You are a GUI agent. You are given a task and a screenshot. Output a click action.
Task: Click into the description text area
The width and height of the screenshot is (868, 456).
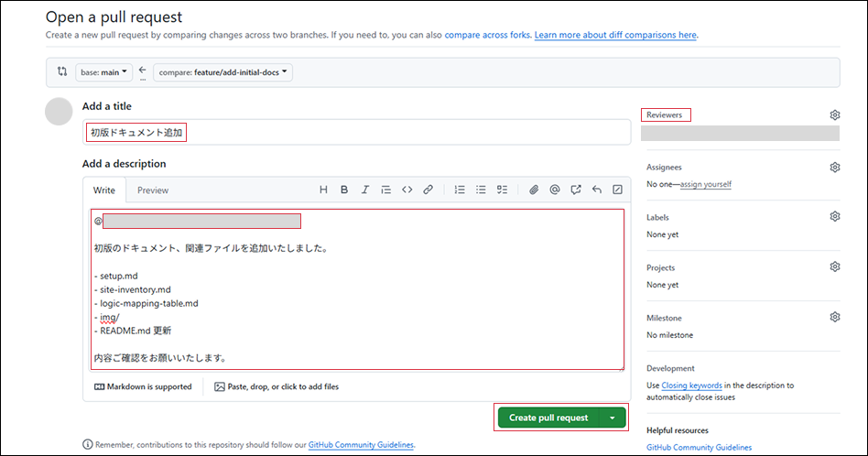tap(357, 289)
